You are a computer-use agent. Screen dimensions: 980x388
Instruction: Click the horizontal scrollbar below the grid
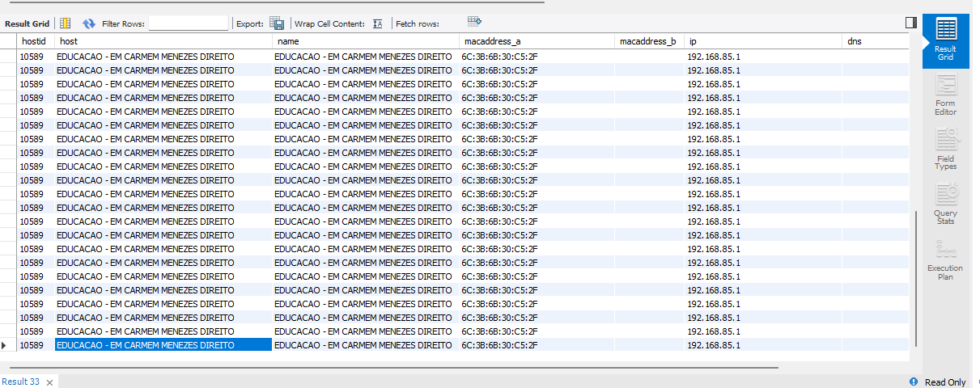(x=392, y=367)
